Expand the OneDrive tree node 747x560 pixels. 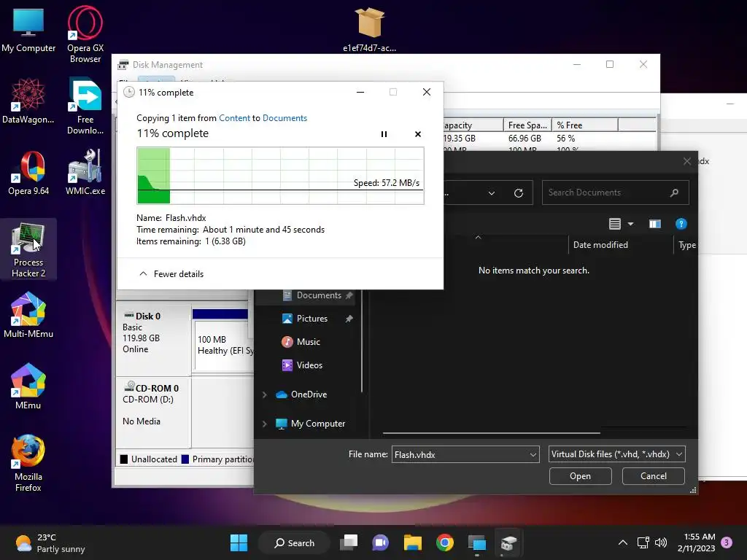coord(264,394)
